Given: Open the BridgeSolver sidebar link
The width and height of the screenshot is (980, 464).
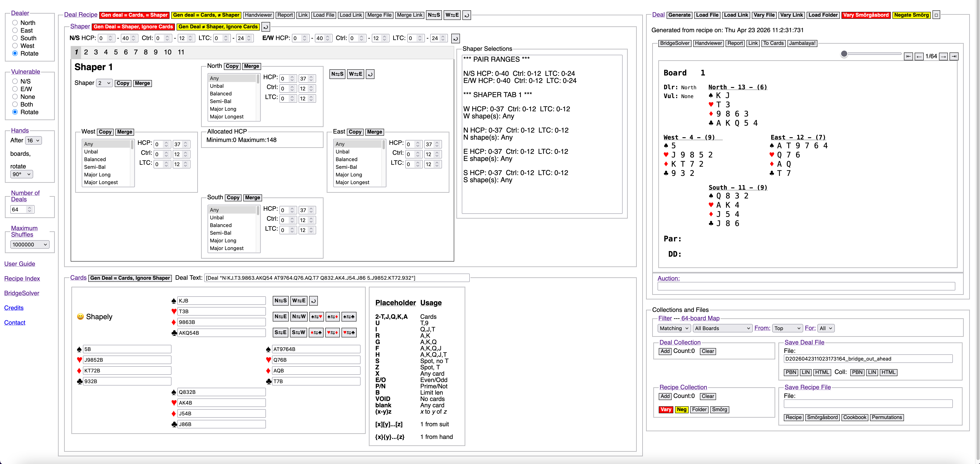Looking at the screenshot, I should click(x=22, y=293).
